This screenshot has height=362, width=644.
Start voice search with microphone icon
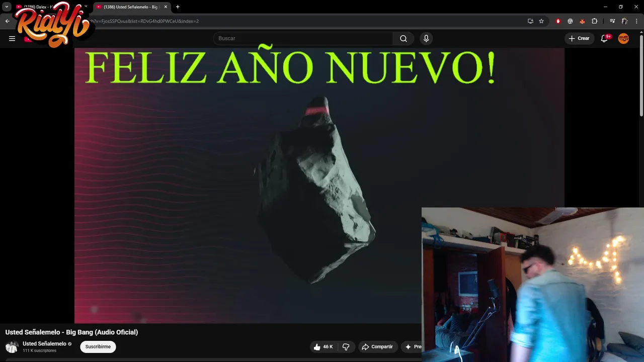[426, 38]
